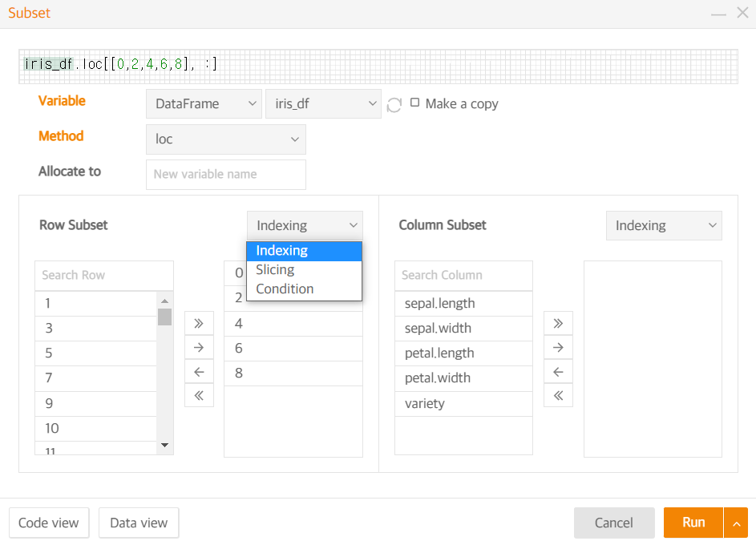Remove the selected column with the left arrow

pyautogui.click(x=558, y=372)
